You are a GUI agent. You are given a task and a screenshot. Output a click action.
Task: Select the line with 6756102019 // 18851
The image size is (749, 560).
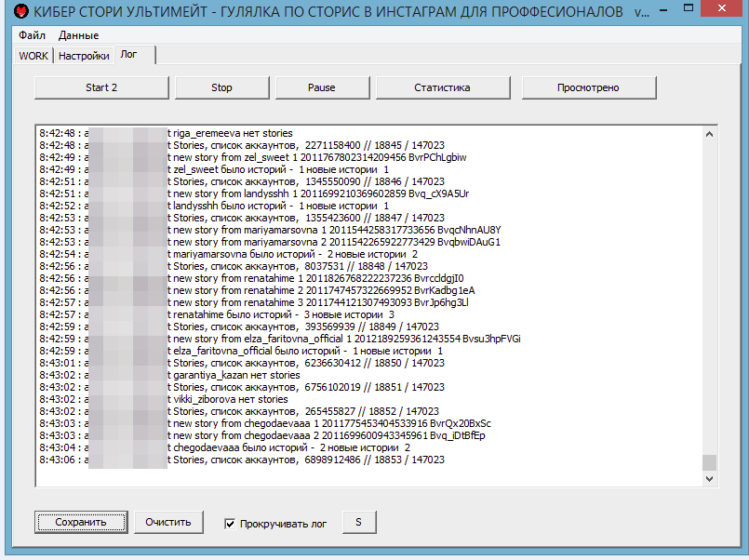pyautogui.click(x=242, y=387)
